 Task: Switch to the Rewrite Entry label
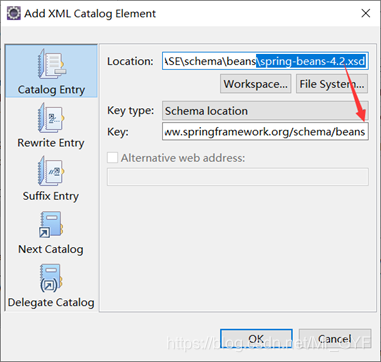tap(51, 143)
